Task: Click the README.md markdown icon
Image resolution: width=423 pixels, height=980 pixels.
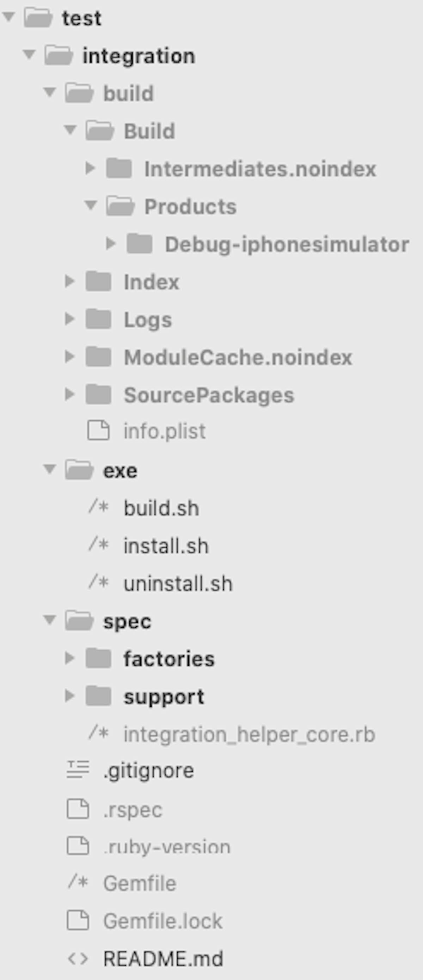Action: (78, 959)
